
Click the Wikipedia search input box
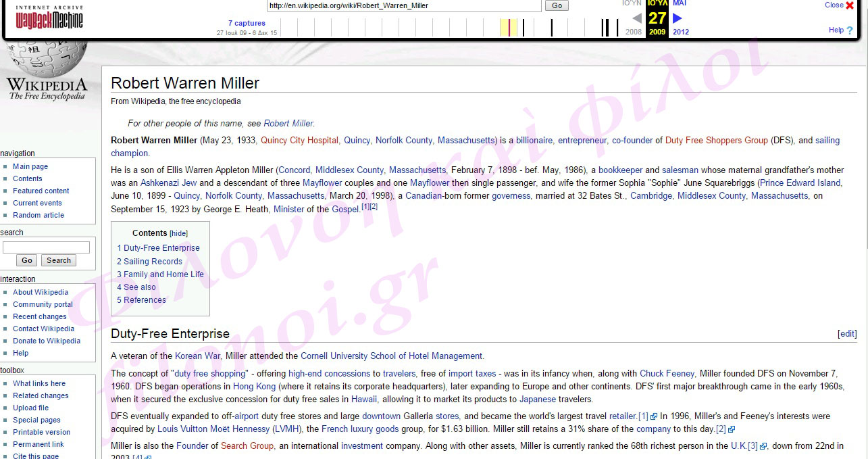46,247
